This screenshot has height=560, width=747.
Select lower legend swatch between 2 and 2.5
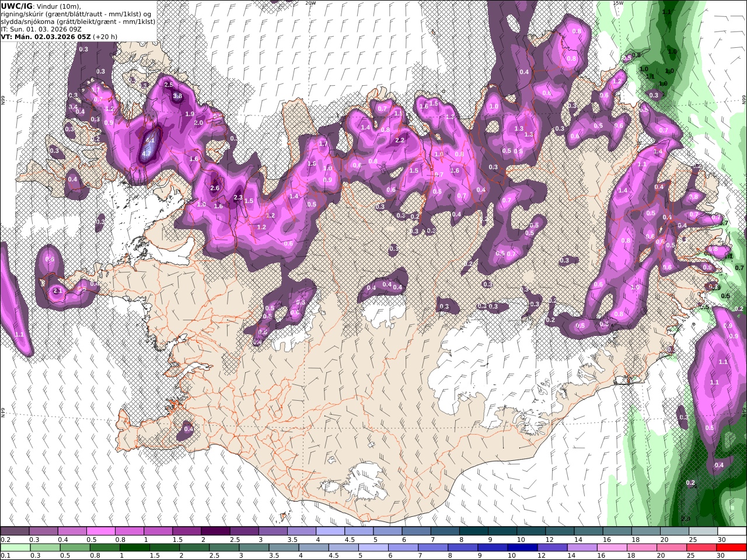[194, 548]
